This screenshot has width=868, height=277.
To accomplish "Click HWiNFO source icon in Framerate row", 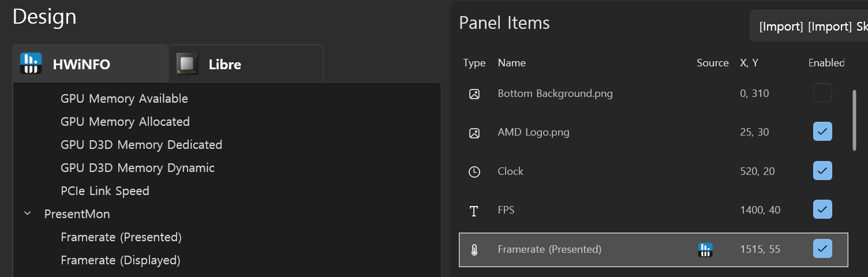I will click(x=705, y=249).
